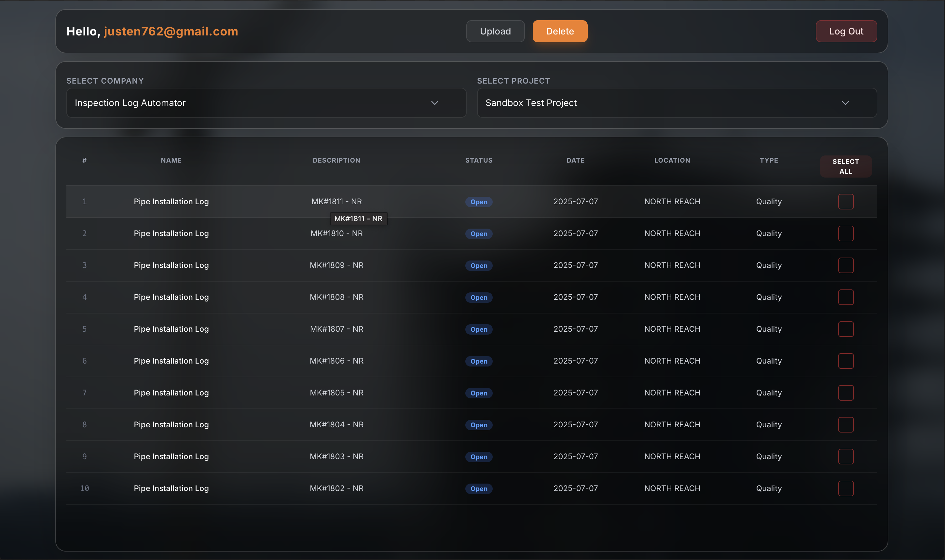Click the LOCATION column header
Screen dimensions: 945x560
point(672,160)
